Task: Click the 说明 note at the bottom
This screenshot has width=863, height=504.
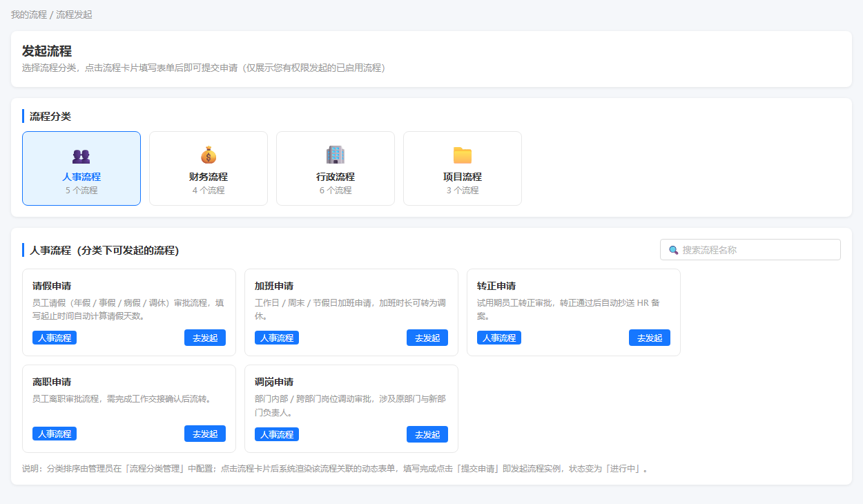Action: (335, 468)
